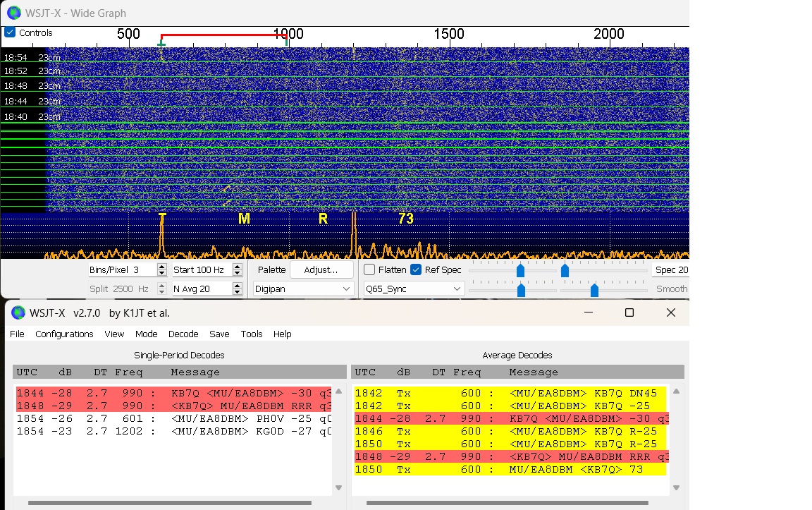
Task: Click the 500 Hz frequency scale label
Action: (x=128, y=34)
